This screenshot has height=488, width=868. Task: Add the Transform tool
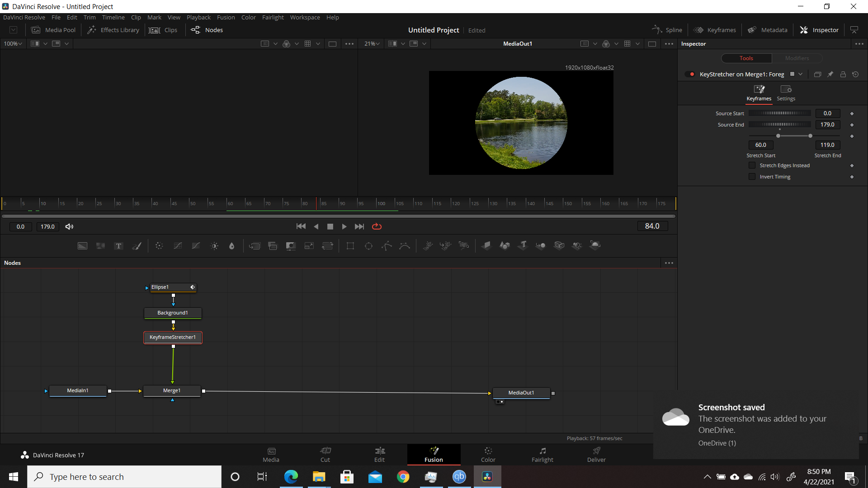tap(327, 246)
